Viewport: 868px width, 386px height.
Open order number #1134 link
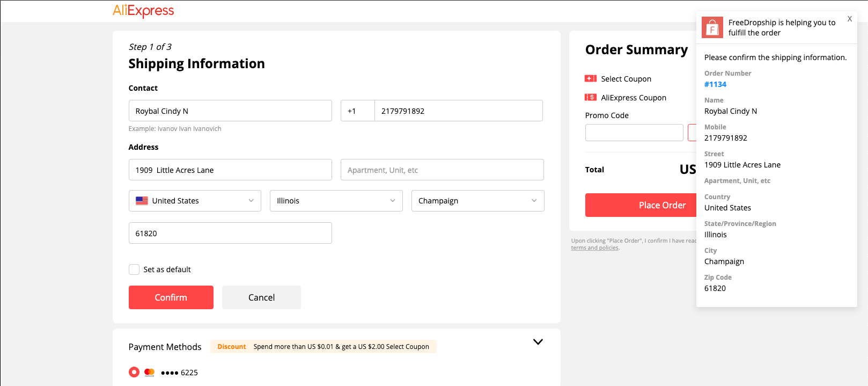tap(715, 84)
